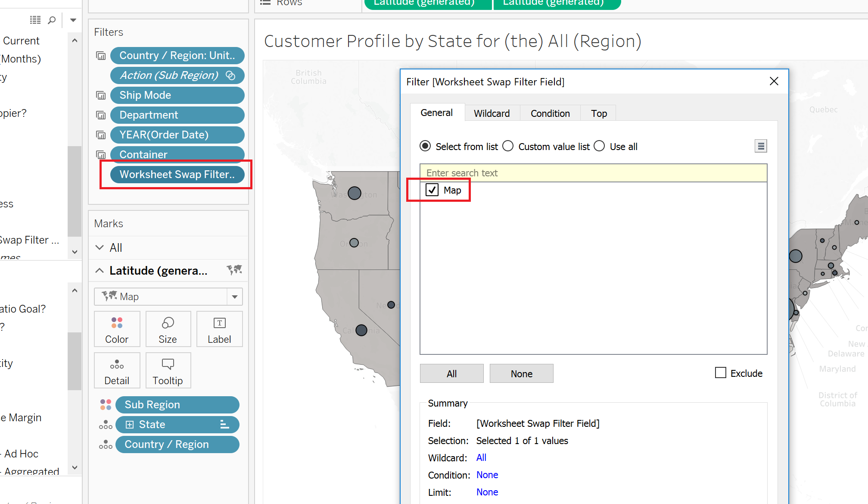Click the Condition None link in Summary
The image size is (868, 504).
487,475
